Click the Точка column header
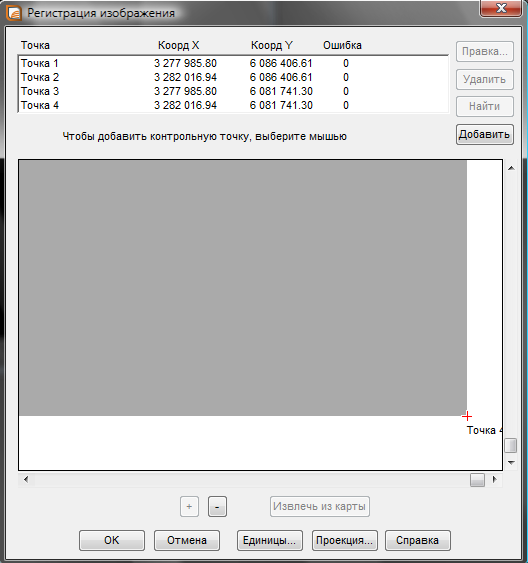The image size is (528, 563). click(35, 46)
